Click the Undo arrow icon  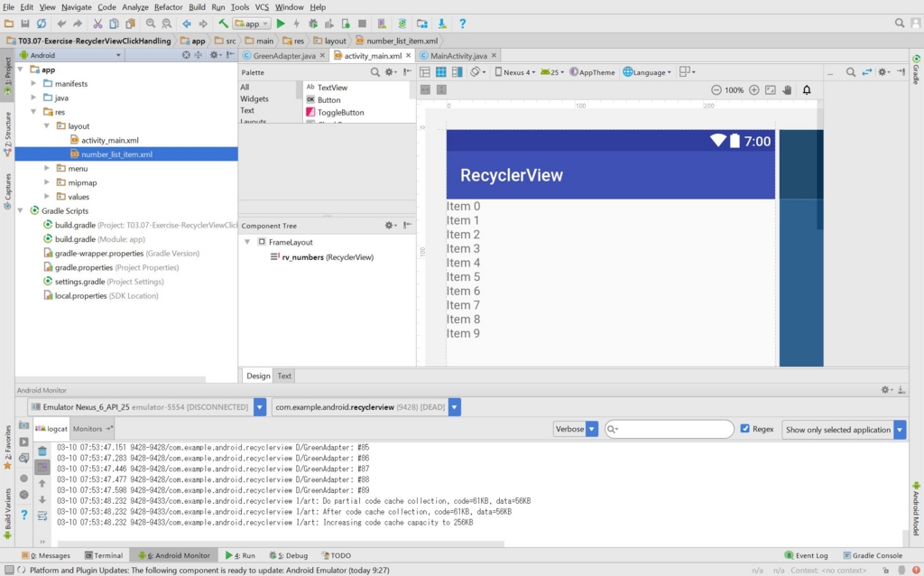click(x=61, y=23)
